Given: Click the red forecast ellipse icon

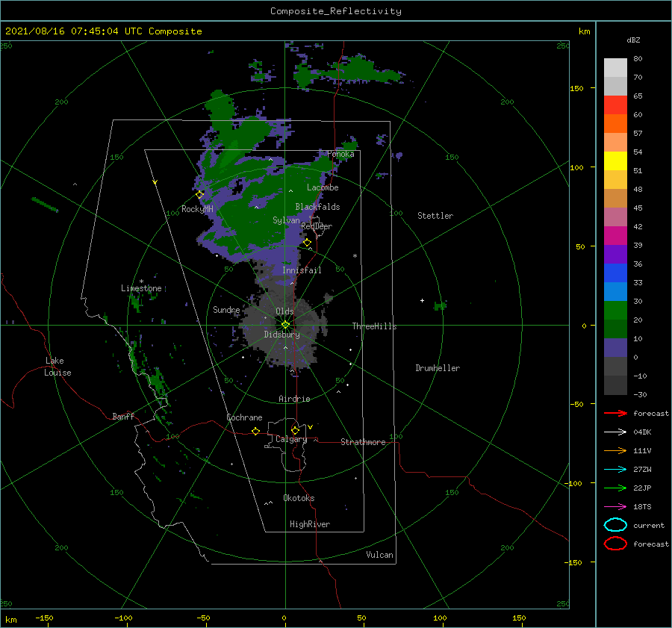Looking at the screenshot, I should pyautogui.click(x=615, y=544).
